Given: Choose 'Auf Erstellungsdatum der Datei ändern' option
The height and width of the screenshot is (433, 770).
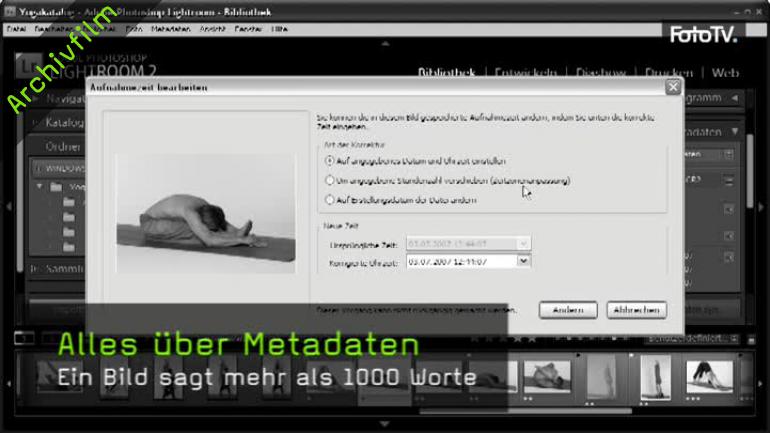Looking at the screenshot, I should 330,200.
